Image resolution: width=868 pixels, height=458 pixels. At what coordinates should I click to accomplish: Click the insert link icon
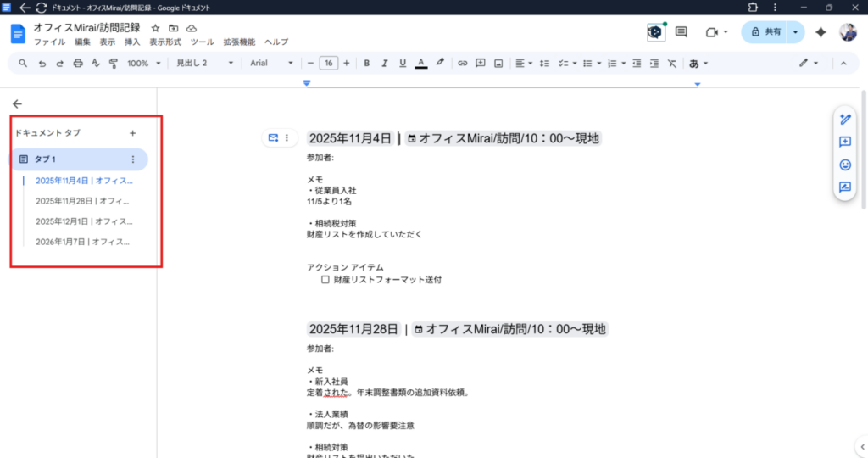[x=462, y=63]
